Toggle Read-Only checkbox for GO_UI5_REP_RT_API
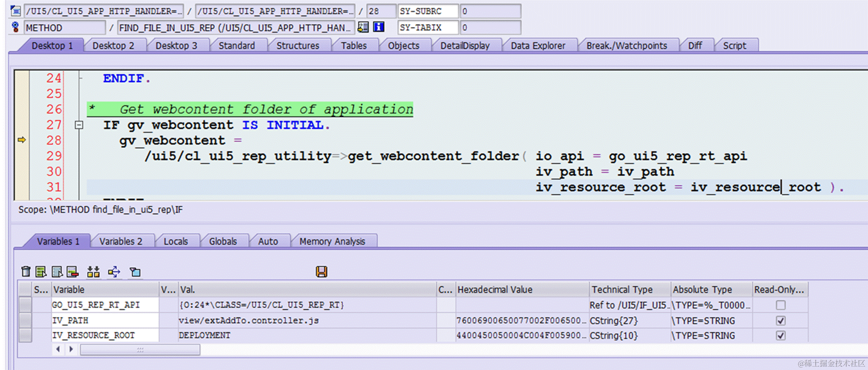The height and width of the screenshot is (370, 868). click(780, 305)
